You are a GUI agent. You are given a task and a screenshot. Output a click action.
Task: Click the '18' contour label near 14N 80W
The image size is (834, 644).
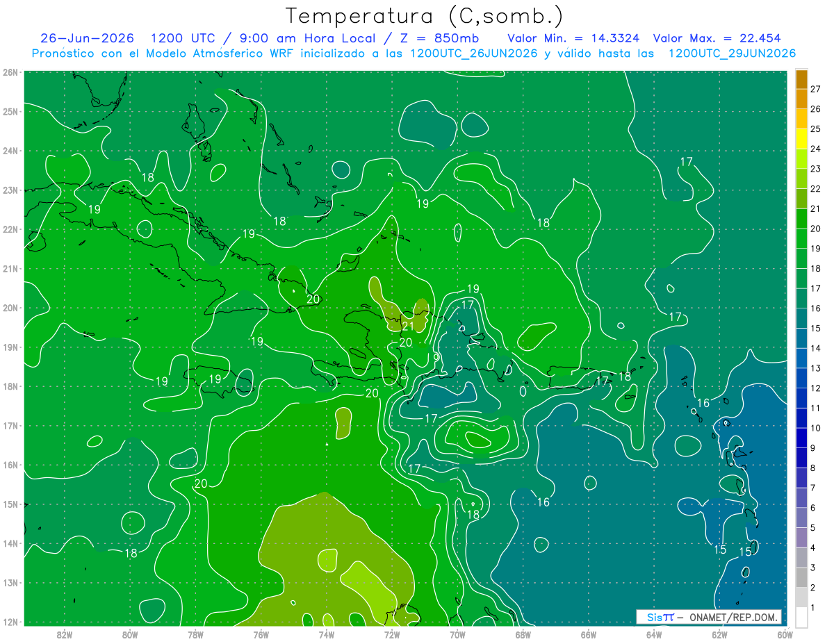click(x=131, y=553)
